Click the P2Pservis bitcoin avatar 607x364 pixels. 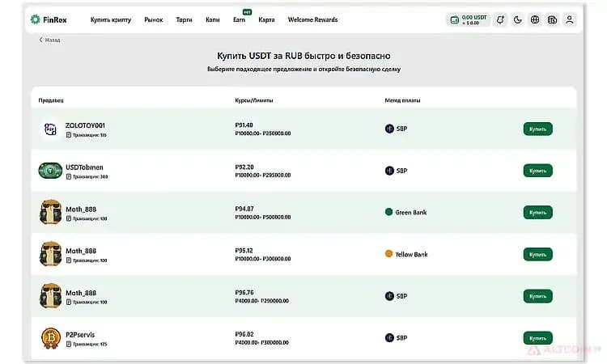[x=51, y=338]
